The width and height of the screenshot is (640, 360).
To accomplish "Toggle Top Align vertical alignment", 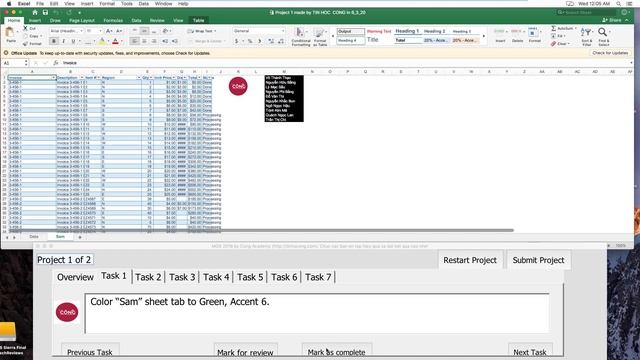I will point(134,31).
